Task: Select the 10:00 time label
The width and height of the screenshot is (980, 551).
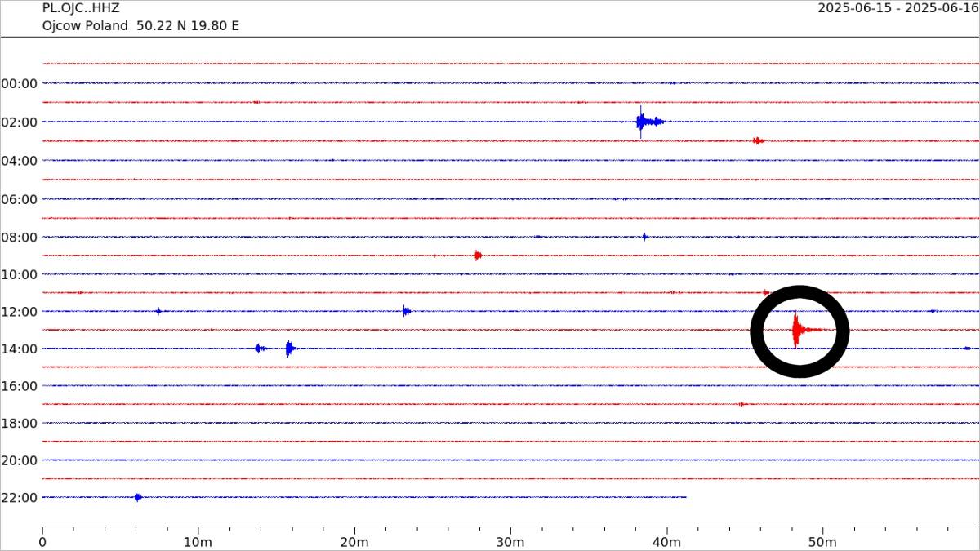Action: point(20,274)
